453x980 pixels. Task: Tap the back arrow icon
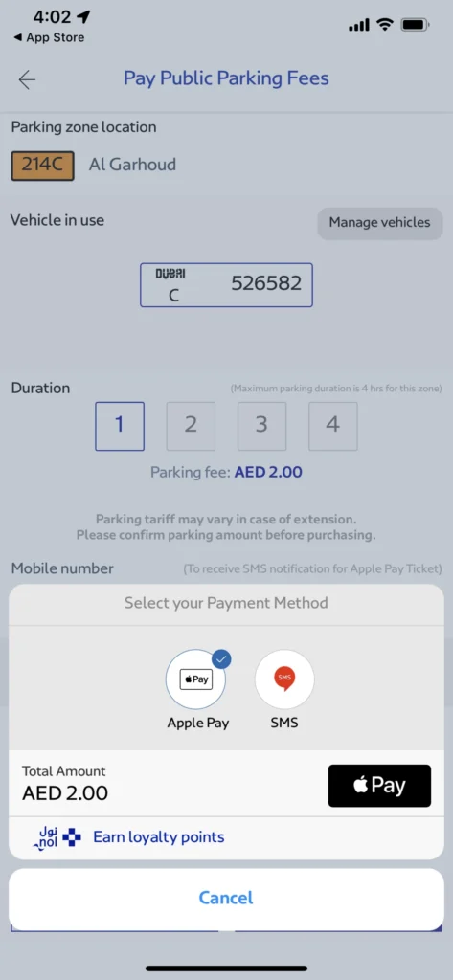(x=27, y=79)
